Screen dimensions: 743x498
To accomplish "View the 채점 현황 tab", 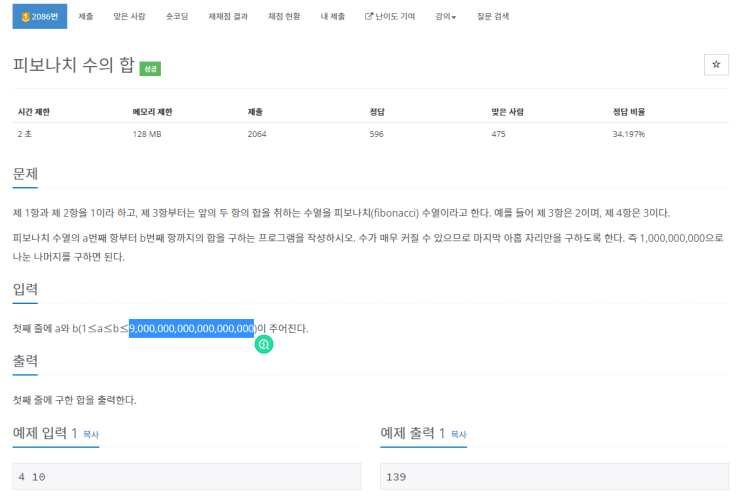I will (x=284, y=17).
